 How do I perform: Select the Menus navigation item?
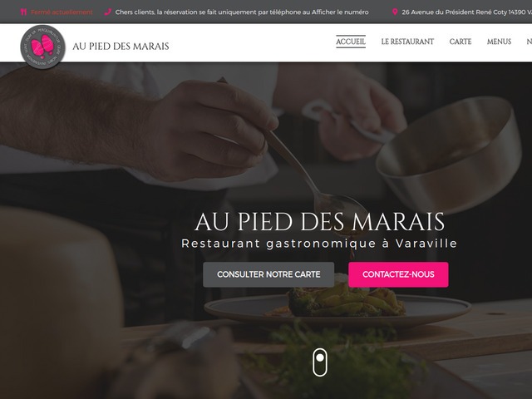(x=499, y=42)
